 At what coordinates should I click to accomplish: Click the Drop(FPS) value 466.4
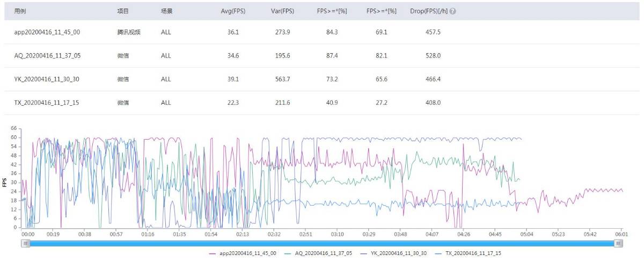433,79
